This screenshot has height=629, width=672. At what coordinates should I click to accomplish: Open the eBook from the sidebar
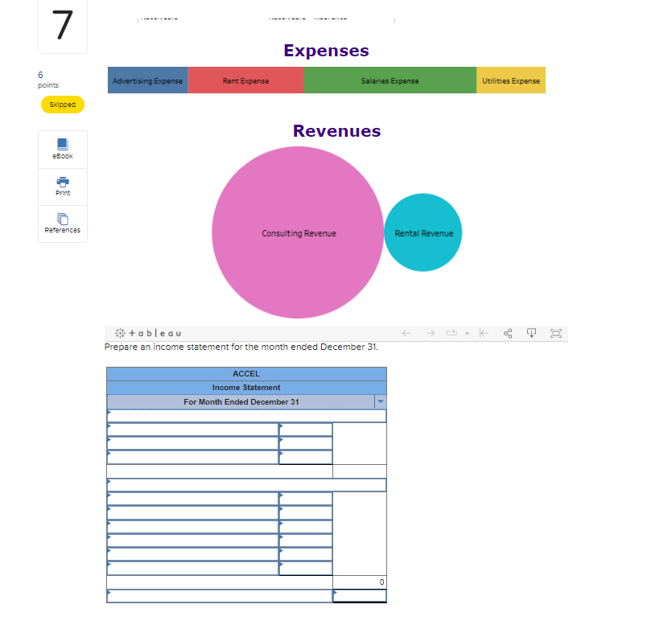coord(62,149)
